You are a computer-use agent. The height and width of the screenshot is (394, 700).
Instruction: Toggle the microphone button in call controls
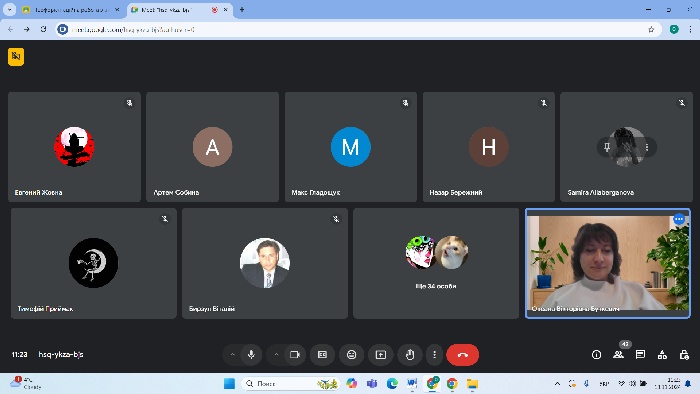pos(251,355)
